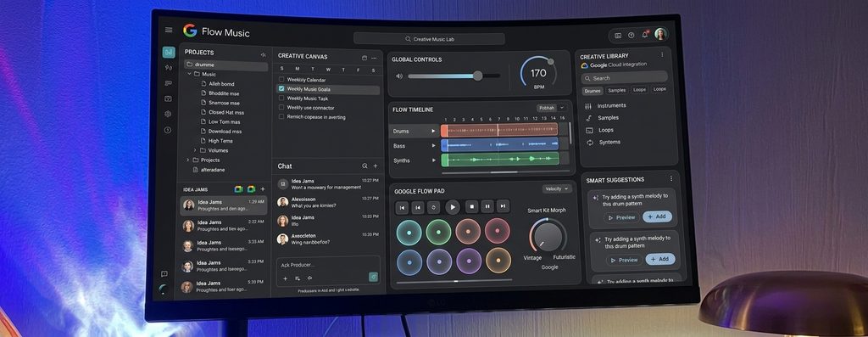Adjust the global volume slider
868x337 pixels.
point(454,76)
